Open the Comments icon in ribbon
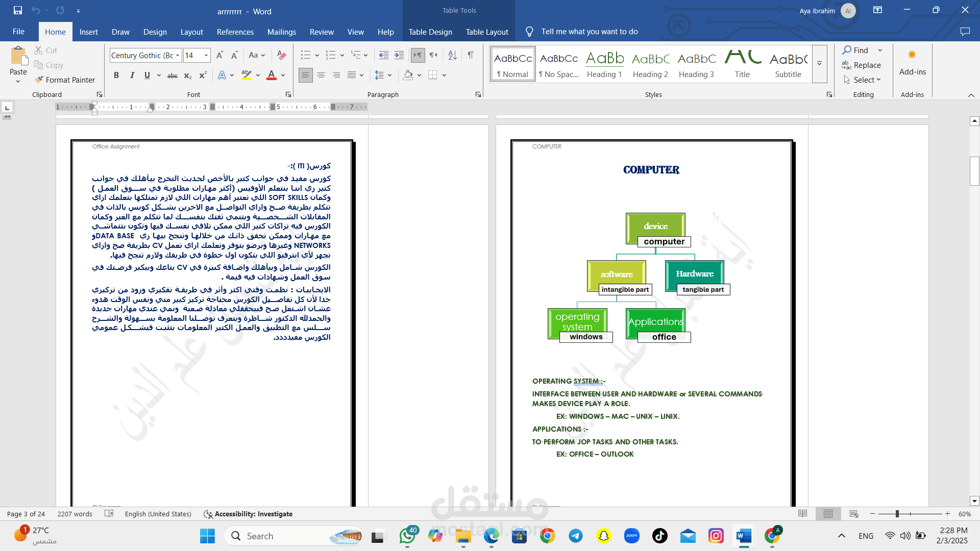980x551 pixels. click(x=965, y=32)
